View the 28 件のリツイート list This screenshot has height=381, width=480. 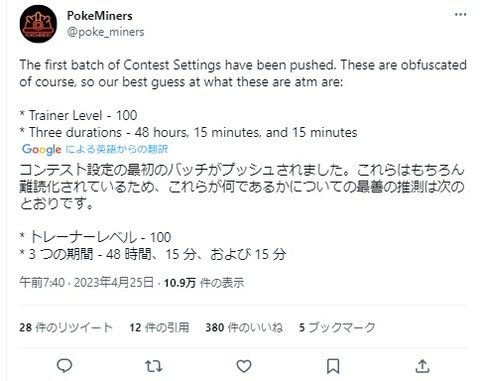[66, 327]
